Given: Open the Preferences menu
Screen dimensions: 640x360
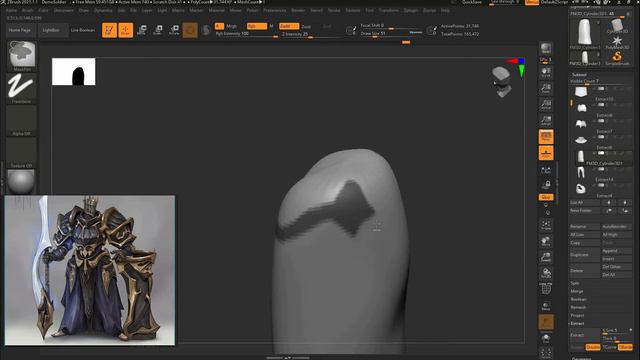Looking at the screenshot, I should tap(275, 11).
